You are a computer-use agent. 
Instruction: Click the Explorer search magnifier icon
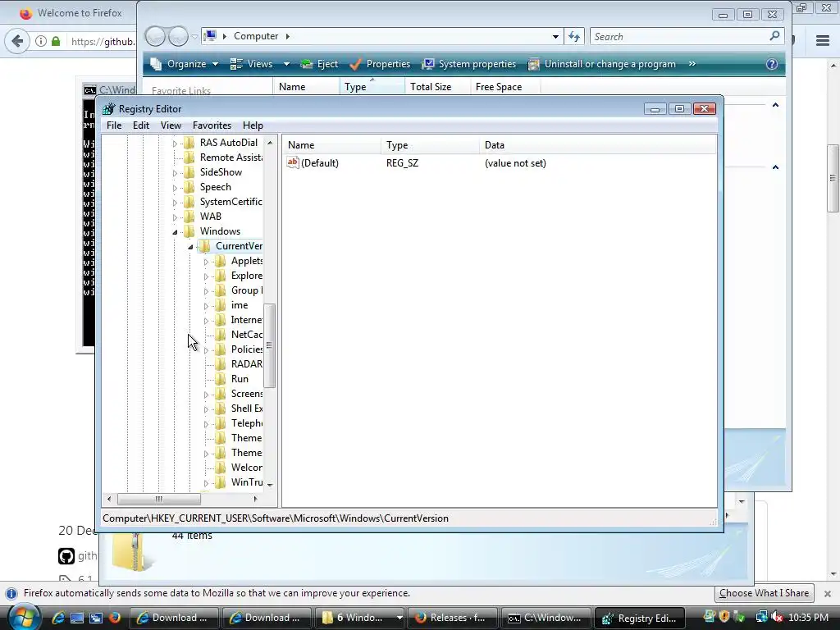coord(774,36)
